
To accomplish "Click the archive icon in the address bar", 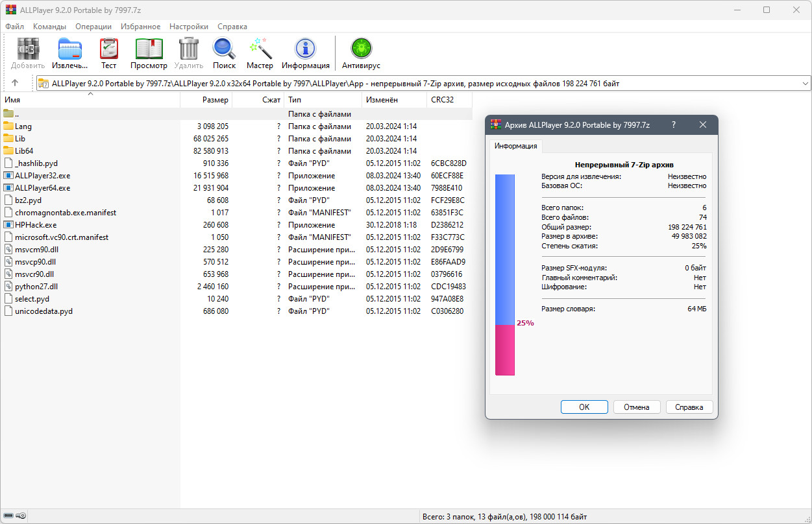I will pos(43,83).
